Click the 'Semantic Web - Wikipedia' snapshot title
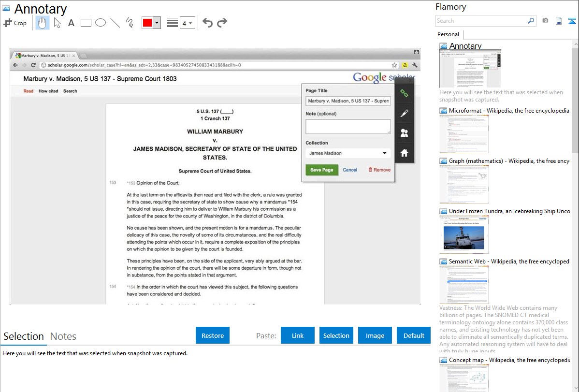The height and width of the screenshot is (392, 579). tap(509, 261)
